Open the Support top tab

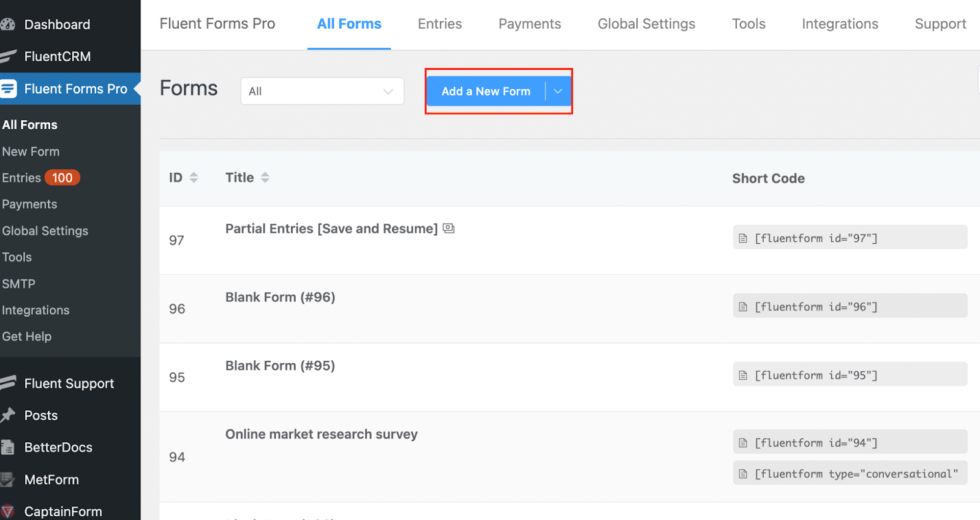tap(940, 24)
